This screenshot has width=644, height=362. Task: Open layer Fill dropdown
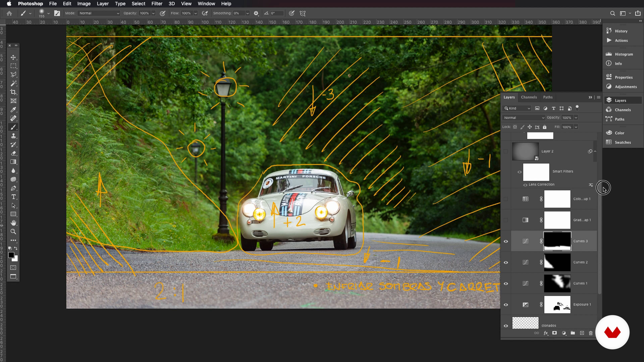pos(576,127)
